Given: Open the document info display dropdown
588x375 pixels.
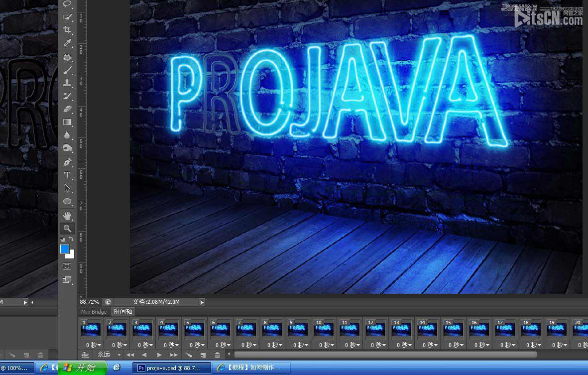Looking at the screenshot, I should pos(202,301).
